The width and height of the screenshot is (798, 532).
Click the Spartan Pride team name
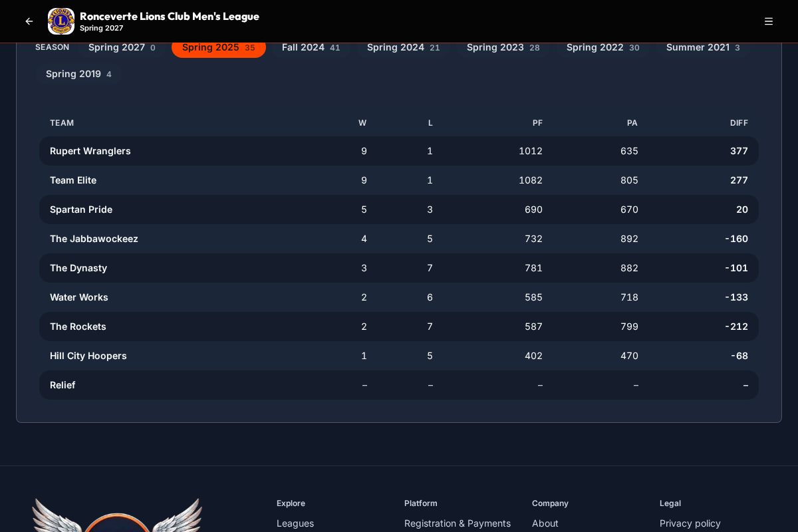click(x=81, y=209)
